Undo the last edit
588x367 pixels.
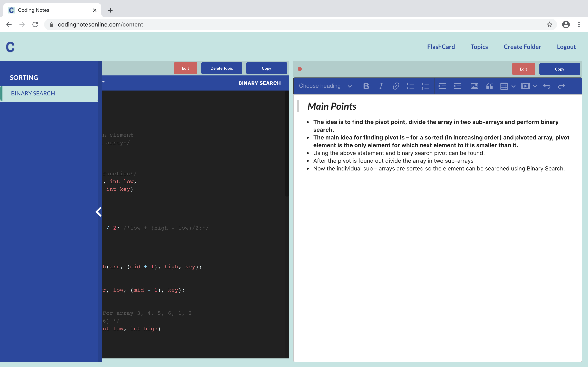547,86
